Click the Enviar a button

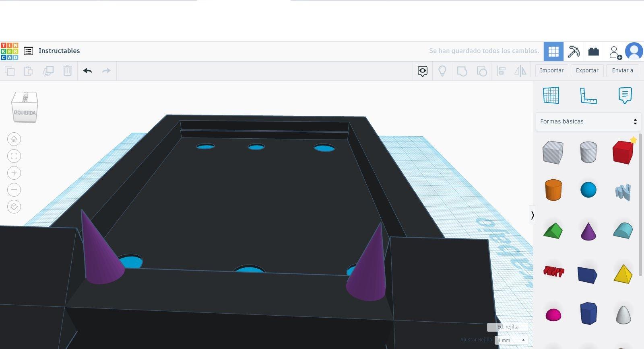[622, 70]
